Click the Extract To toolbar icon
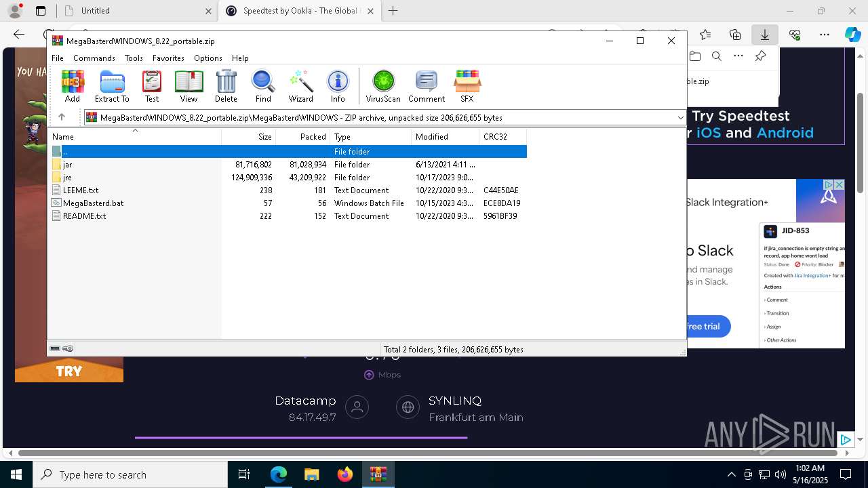868x488 pixels. pyautogui.click(x=112, y=86)
